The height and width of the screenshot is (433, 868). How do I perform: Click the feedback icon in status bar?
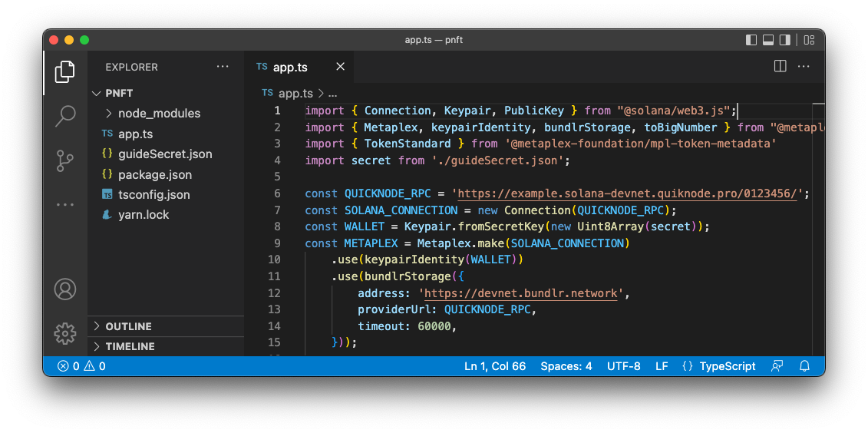[x=777, y=366]
